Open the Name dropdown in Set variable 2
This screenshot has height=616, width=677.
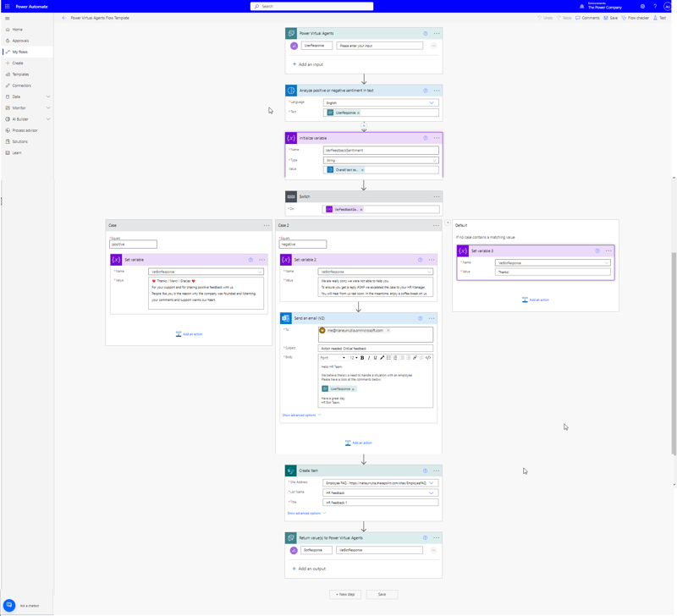(x=375, y=272)
